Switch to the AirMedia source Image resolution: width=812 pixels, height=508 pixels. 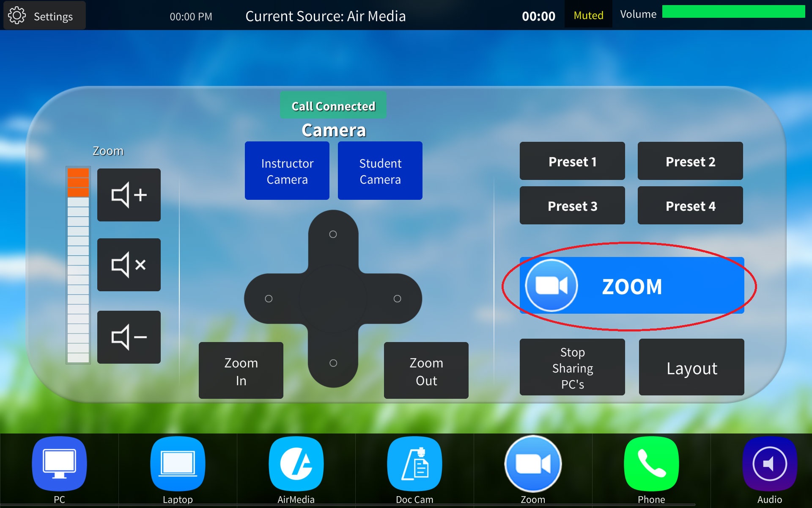(296, 464)
